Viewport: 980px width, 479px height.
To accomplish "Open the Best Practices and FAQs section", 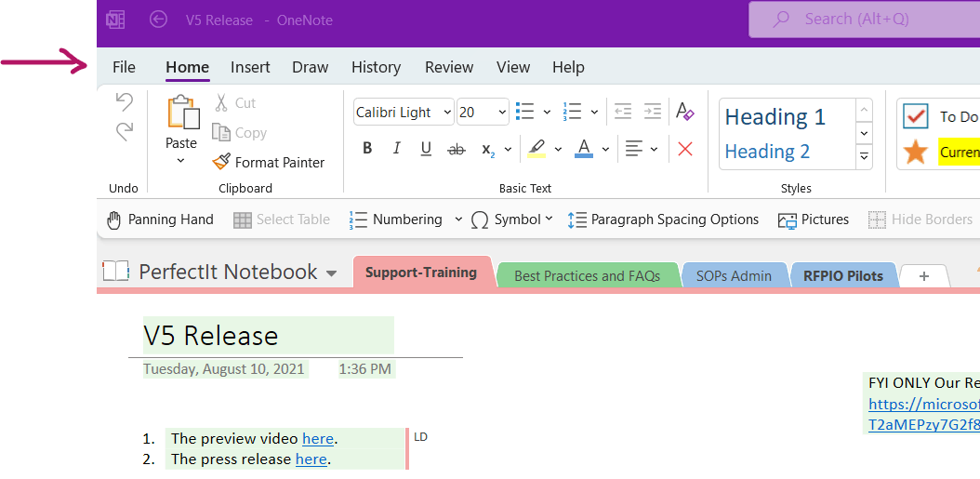I will [587, 275].
